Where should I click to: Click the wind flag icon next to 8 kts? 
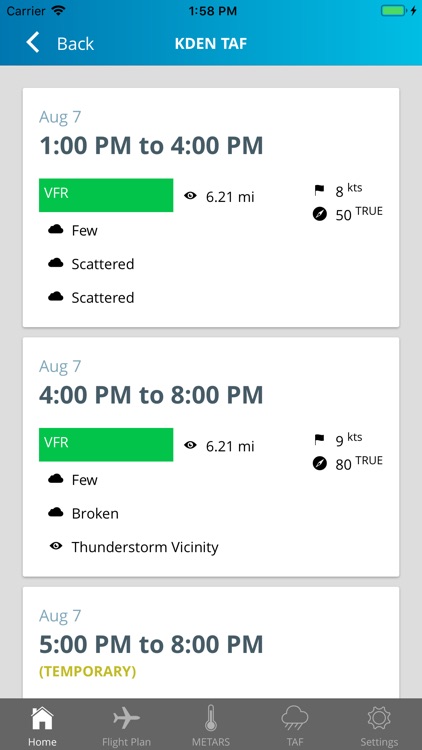(320, 191)
